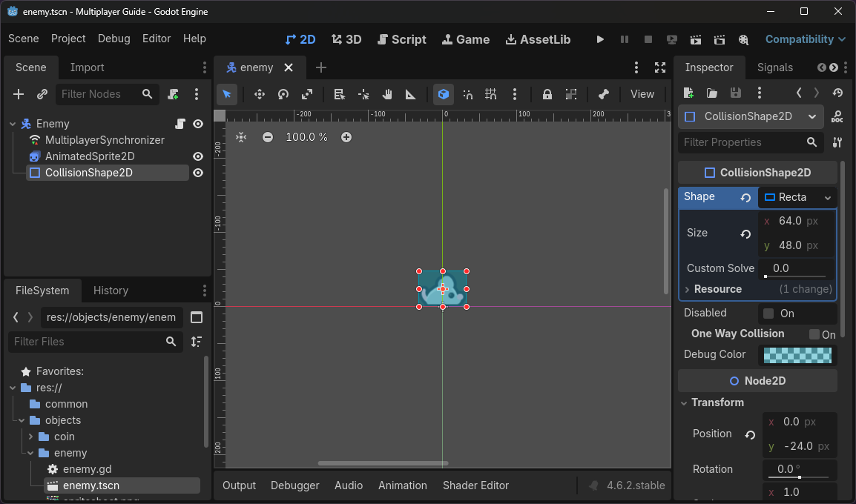Attach script icon in Scene dock toolbar

173,94
